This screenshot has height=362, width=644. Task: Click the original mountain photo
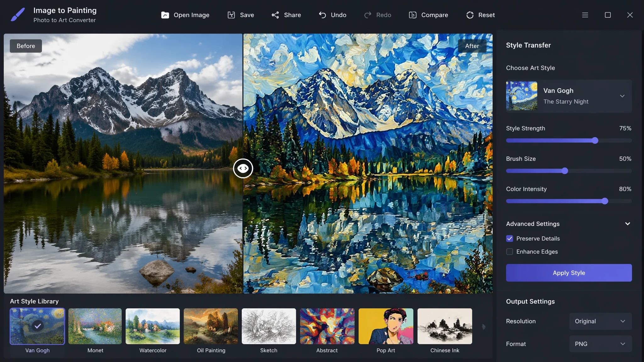pos(123,163)
